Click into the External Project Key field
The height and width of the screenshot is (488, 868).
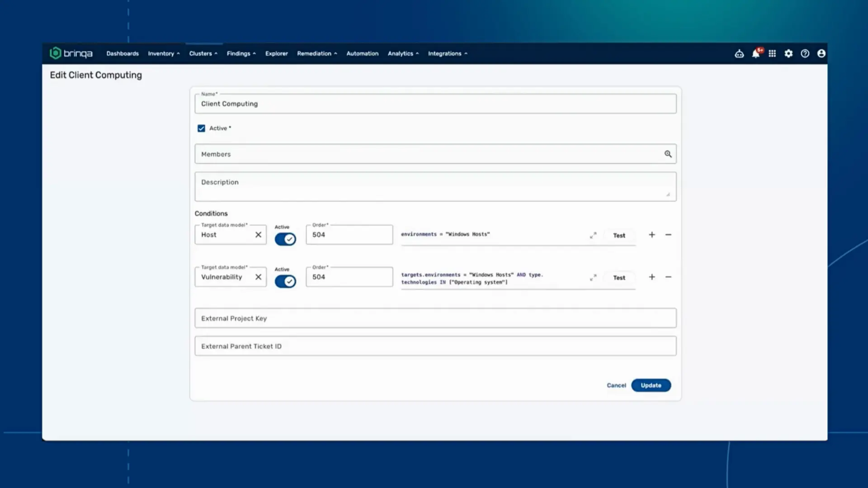tap(435, 319)
